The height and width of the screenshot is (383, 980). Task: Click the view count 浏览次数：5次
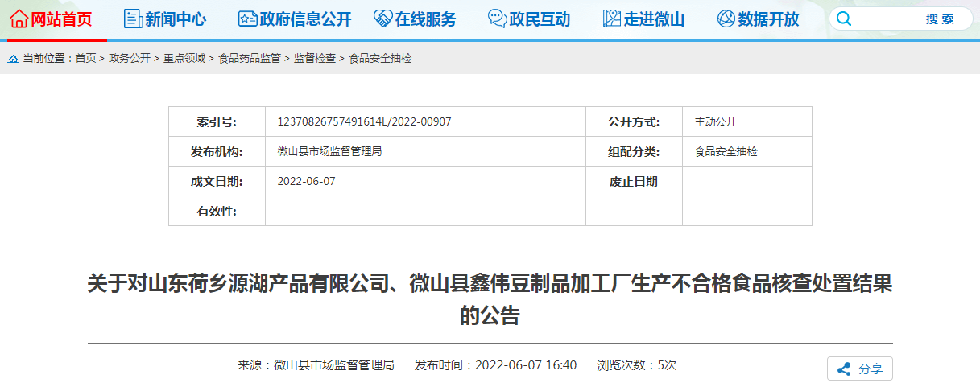[636, 365]
